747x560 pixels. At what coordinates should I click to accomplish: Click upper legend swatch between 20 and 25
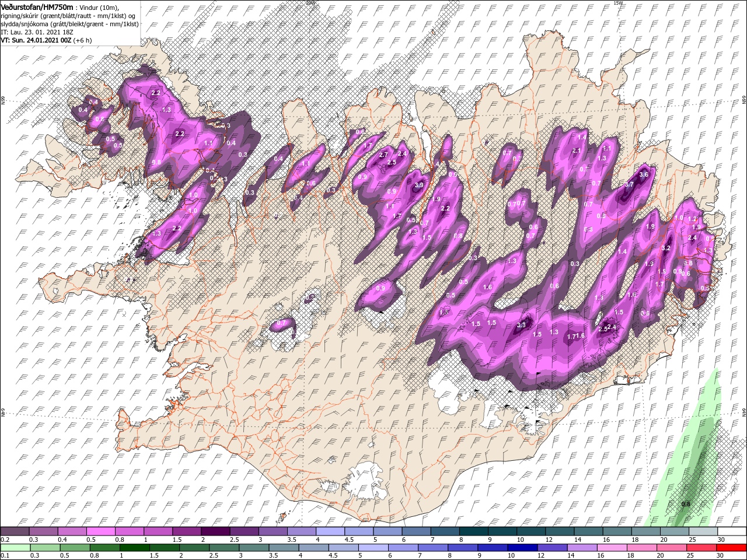[675, 531]
